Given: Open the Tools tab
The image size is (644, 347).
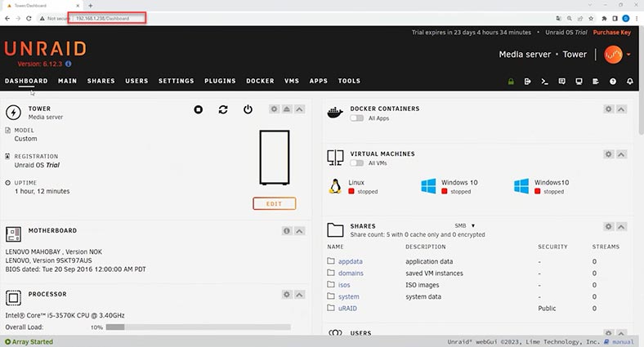Looking at the screenshot, I should pos(349,81).
